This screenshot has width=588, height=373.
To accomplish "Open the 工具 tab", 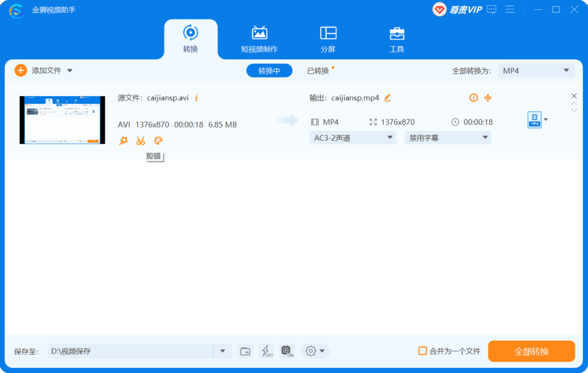I will pos(397,39).
